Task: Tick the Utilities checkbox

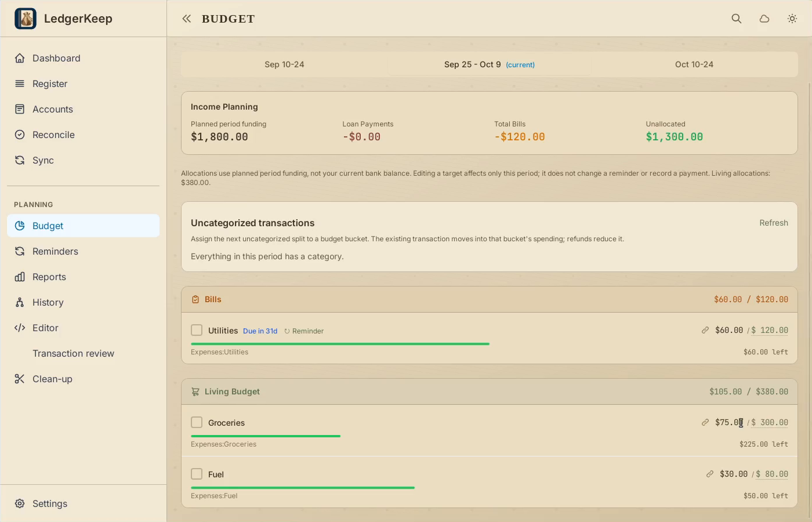Action: tap(197, 330)
